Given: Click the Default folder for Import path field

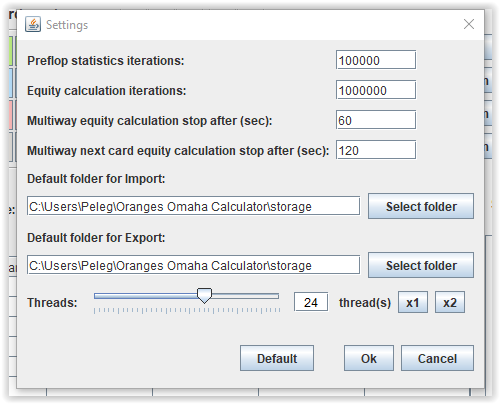Looking at the screenshot, I should point(193,206).
